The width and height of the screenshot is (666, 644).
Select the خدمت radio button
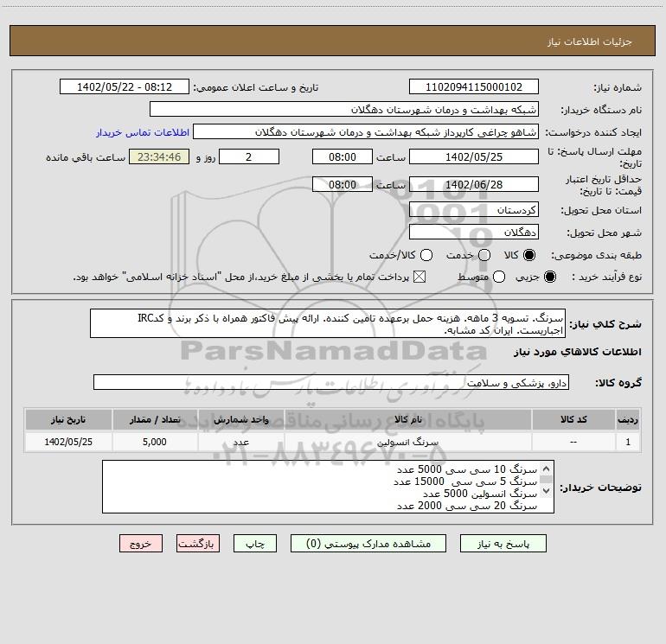point(484,255)
